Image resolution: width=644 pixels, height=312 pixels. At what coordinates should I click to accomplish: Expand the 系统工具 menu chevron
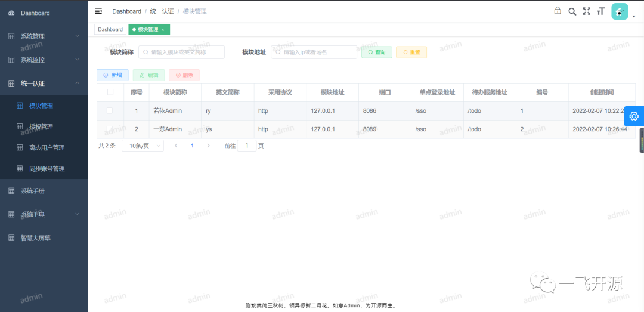click(x=77, y=214)
